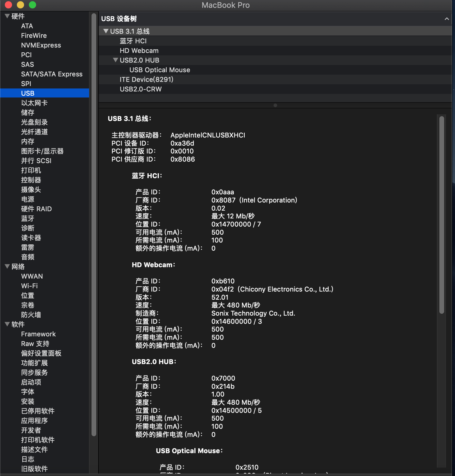Select 启动项 in the sidebar
455x476 pixels.
(31, 382)
